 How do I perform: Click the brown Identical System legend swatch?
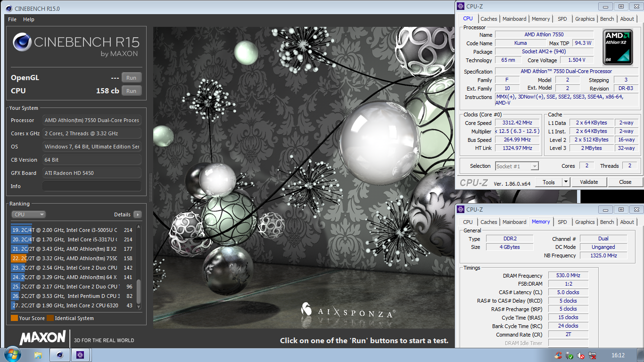pyautogui.click(x=50, y=318)
